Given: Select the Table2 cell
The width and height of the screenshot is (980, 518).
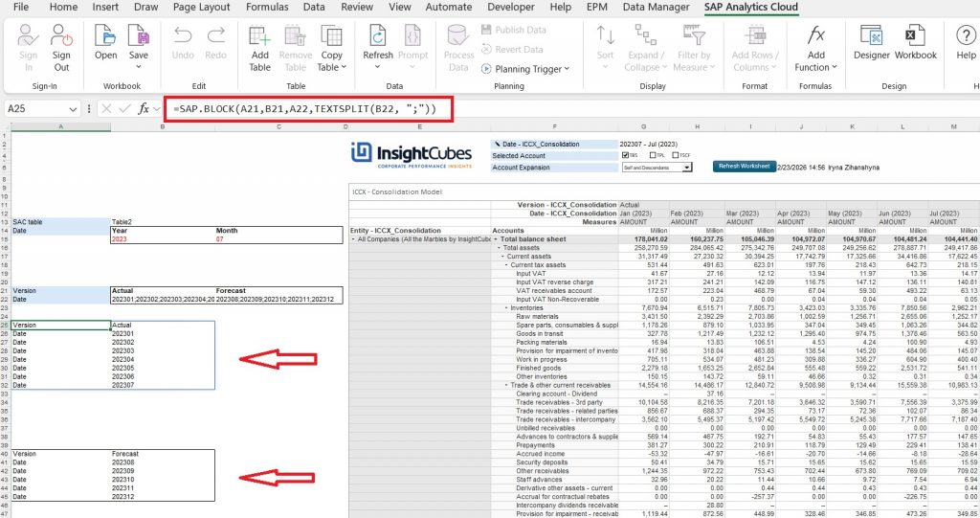Looking at the screenshot, I should [x=163, y=222].
